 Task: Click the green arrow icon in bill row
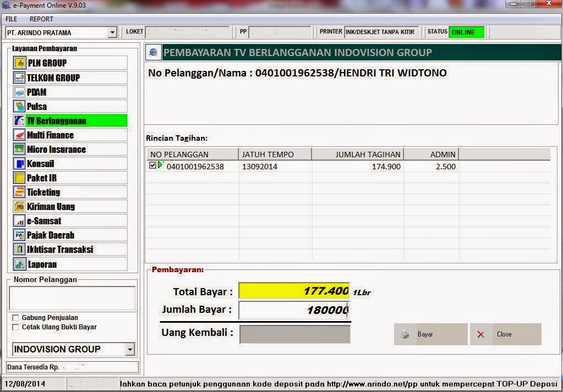click(x=161, y=164)
